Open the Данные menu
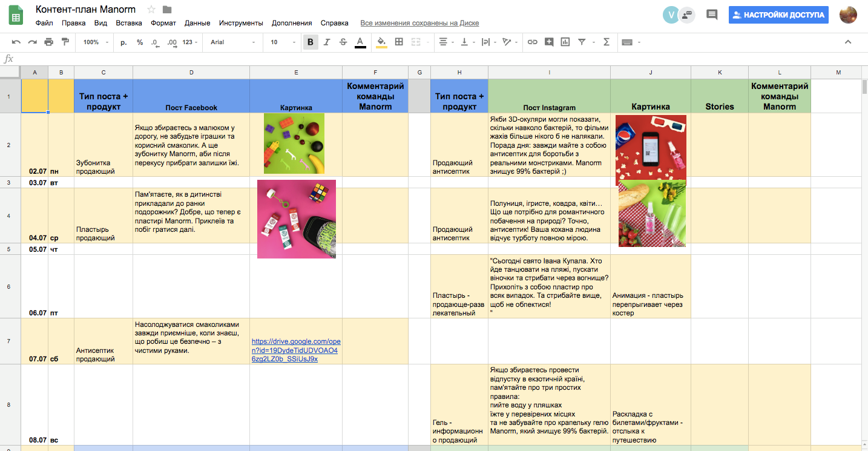 pos(197,23)
